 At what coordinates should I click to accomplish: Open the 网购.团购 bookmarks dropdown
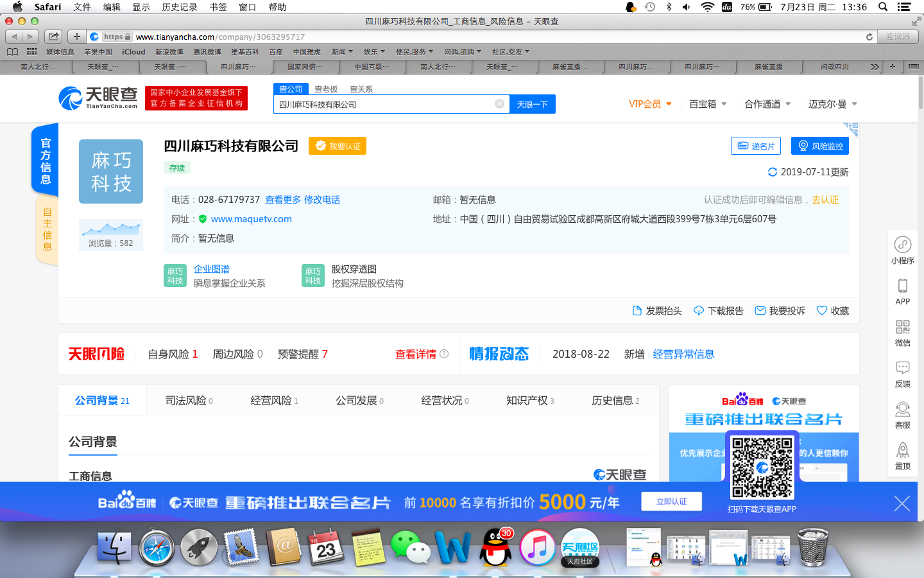(462, 52)
